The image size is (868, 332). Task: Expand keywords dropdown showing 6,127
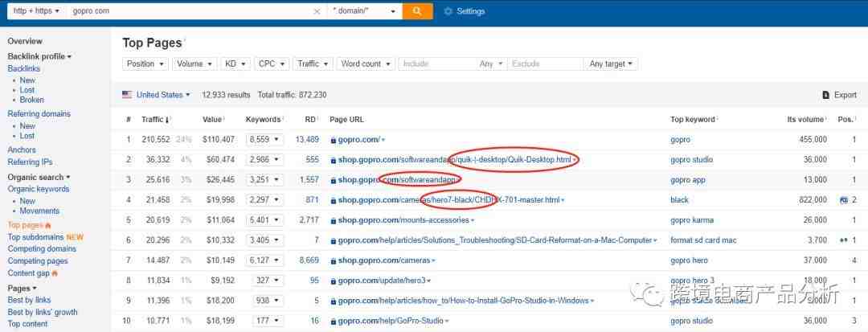264,260
